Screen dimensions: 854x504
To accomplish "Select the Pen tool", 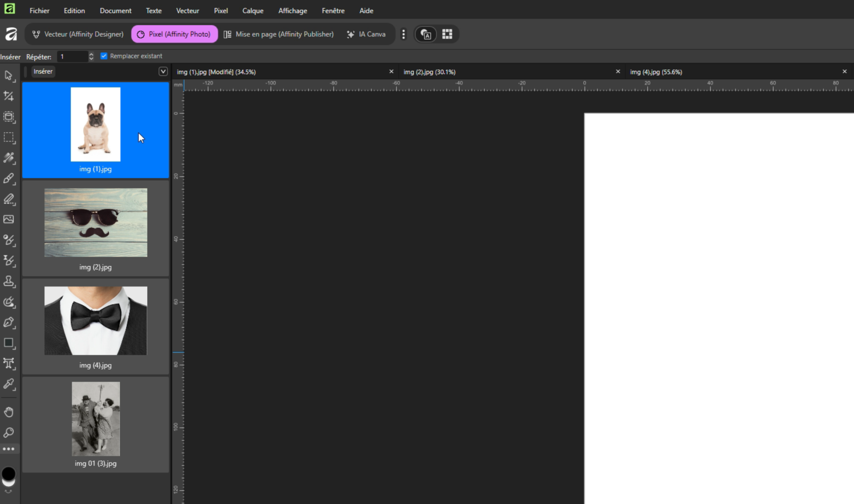I will pos(9,322).
